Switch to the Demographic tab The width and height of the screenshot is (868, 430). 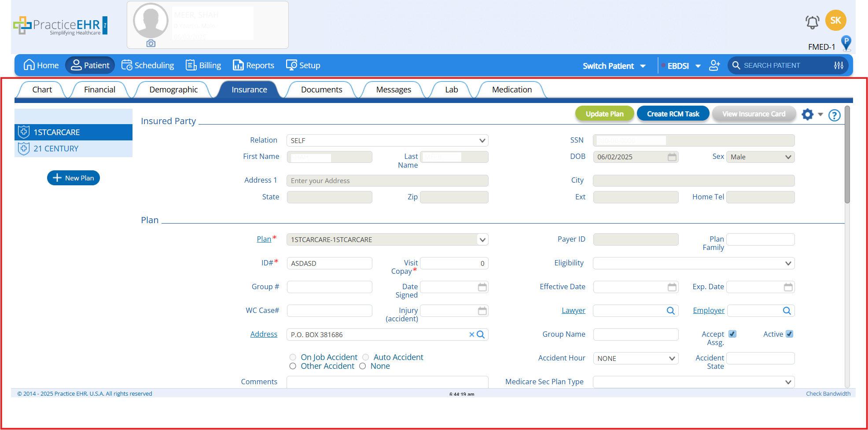[173, 90]
